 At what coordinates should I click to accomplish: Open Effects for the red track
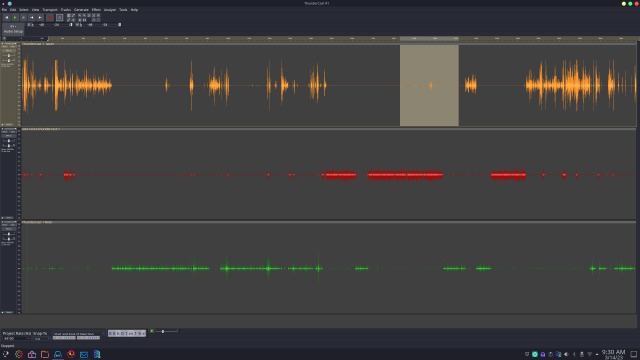click(x=9, y=136)
